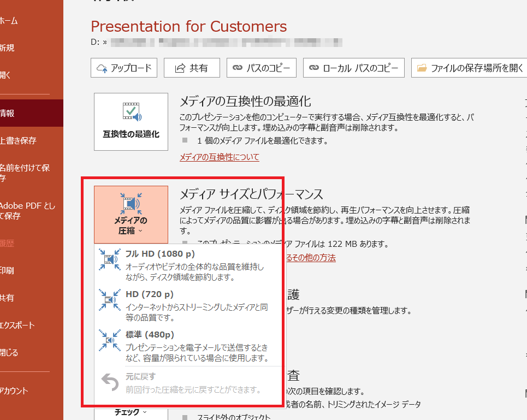Select 印刷 in the sidebar
Viewport: 527px width, 420px height.
tap(11, 270)
